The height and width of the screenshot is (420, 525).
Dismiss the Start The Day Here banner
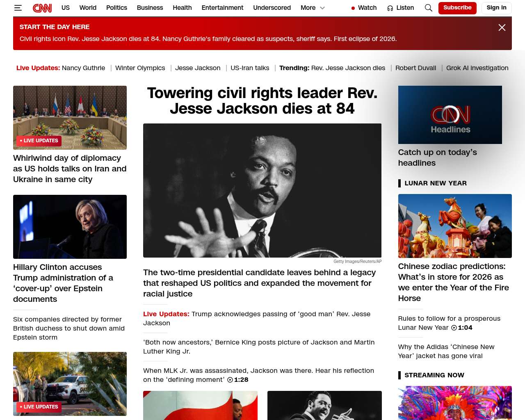click(502, 27)
